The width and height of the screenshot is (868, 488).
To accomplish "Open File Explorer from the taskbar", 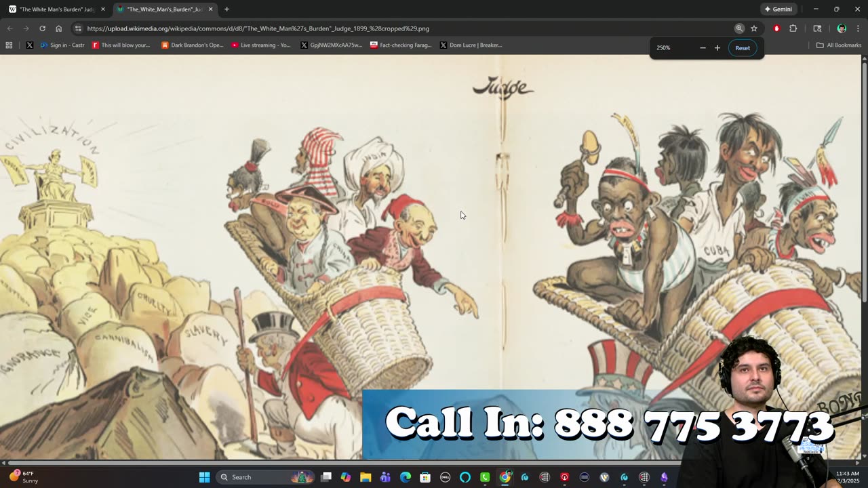I will (366, 477).
